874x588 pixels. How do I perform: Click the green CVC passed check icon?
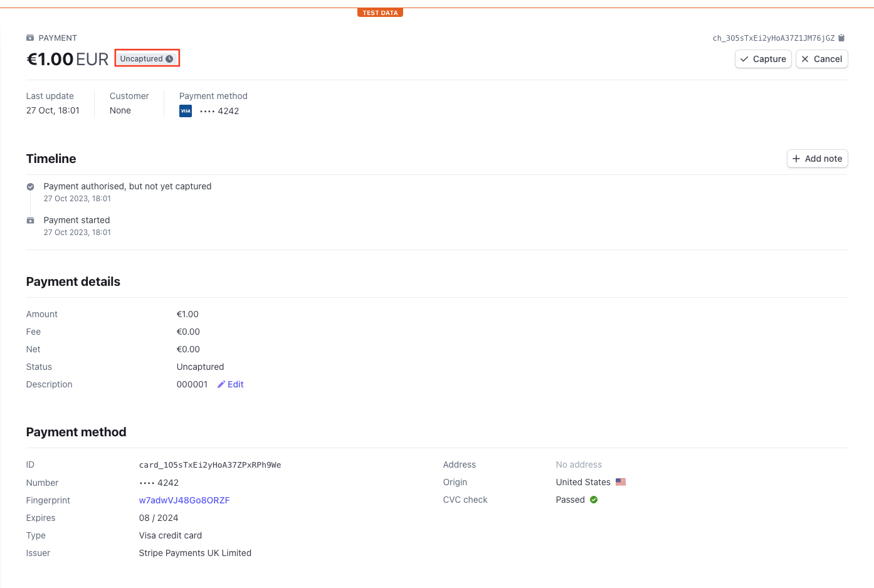tap(594, 500)
